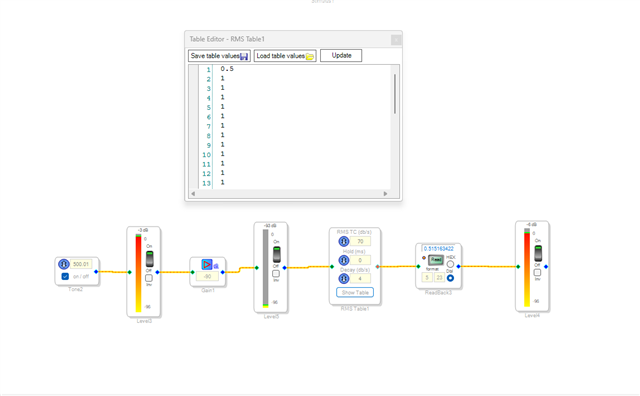The image size is (640, 396).
Task: Click the Level3 block label
Action: [x=144, y=321]
